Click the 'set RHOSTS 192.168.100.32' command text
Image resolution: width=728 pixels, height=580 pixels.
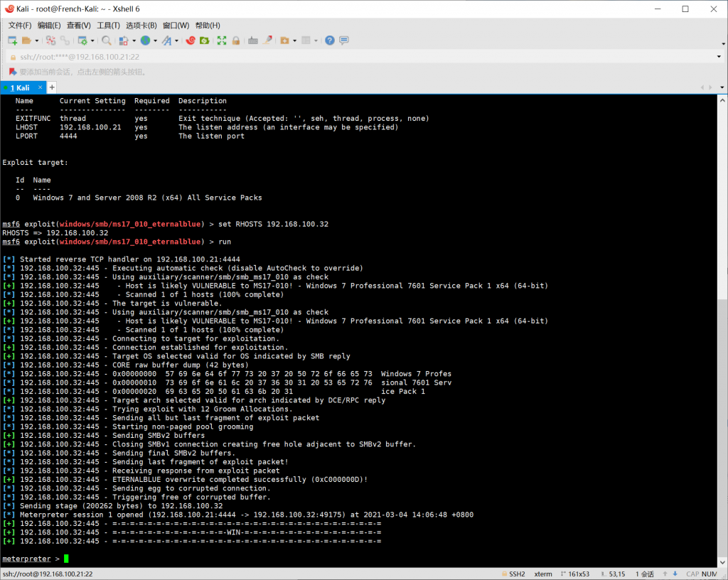[x=274, y=224]
